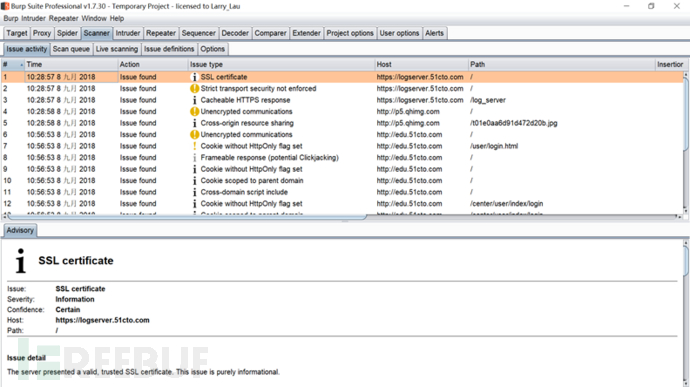690x387 pixels.
Task: Click path '/user/login.html' cell
Action: click(x=494, y=146)
